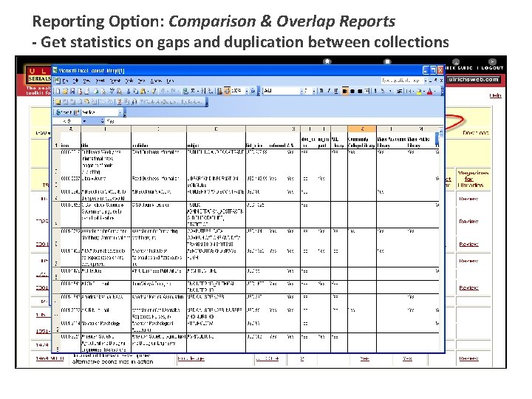
Task: Click the Copy icon in the standard toolbar
Action: (136, 91)
